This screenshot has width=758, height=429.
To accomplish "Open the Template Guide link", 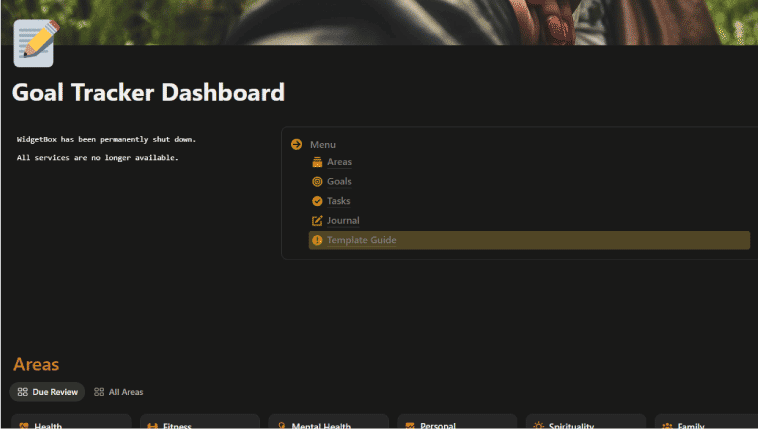I will click(362, 240).
